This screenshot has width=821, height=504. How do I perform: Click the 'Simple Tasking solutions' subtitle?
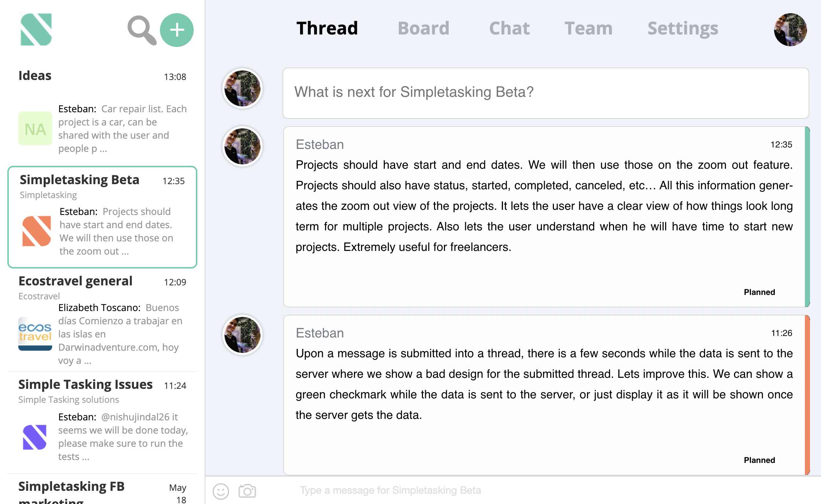[69, 400]
